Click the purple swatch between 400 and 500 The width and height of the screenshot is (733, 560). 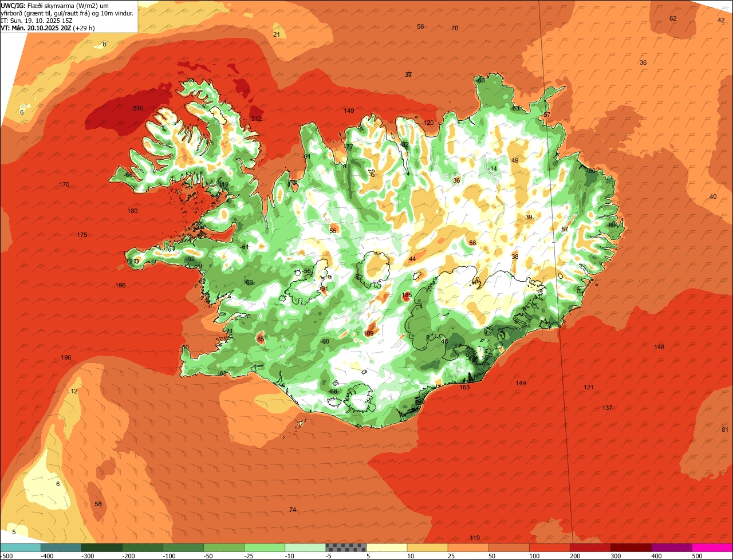pyautogui.click(x=671, y=547)
